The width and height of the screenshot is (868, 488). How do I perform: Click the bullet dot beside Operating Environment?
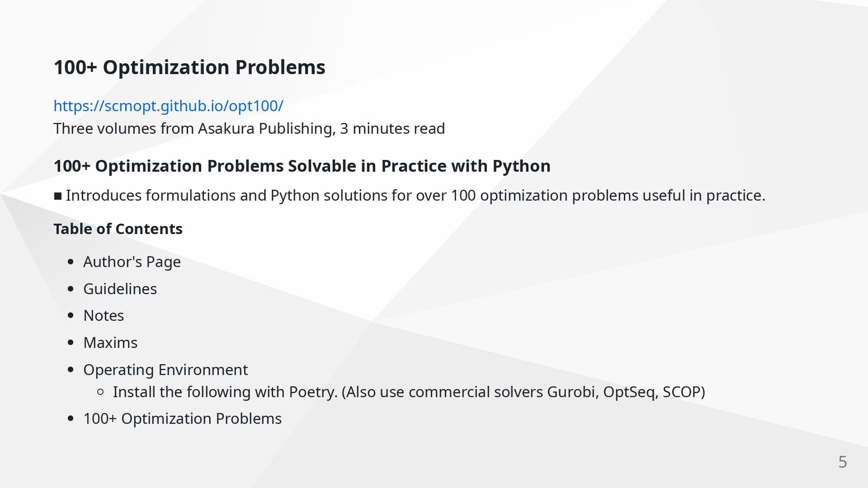[x=71, y=370]
